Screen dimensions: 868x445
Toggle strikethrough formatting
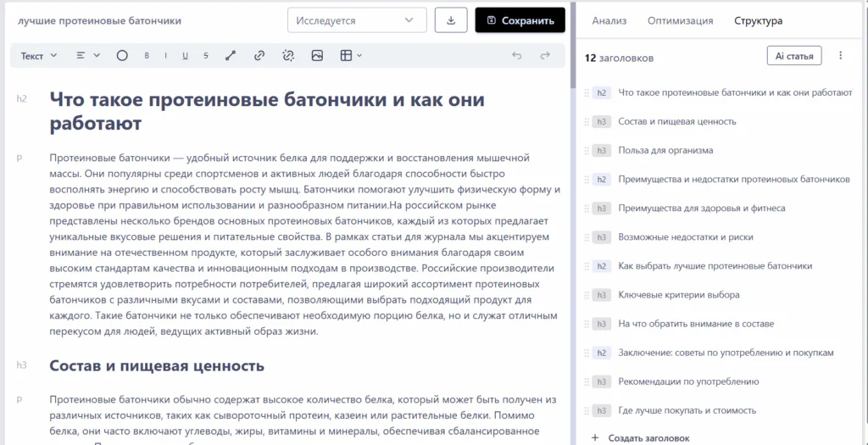[x=206, y=55]
